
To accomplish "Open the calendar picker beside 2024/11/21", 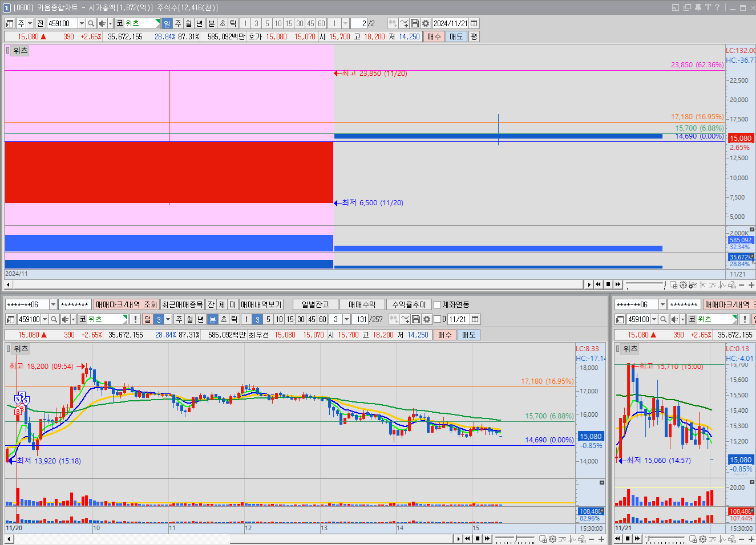I will tap(474, 23).
